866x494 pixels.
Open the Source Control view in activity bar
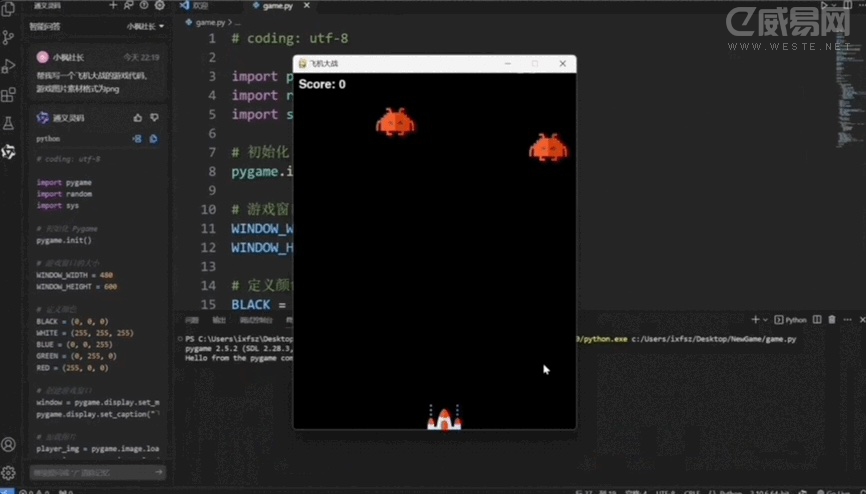coord(9,37)
